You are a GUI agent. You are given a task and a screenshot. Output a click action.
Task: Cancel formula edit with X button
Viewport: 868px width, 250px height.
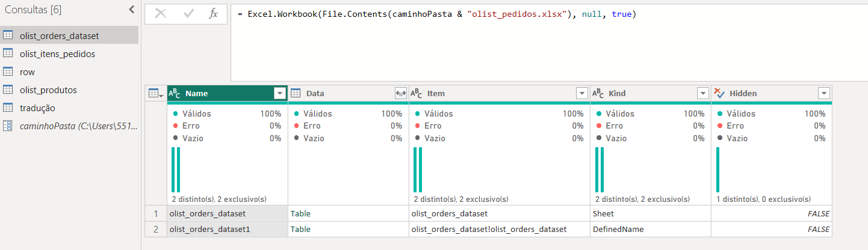tap(161, 14)
